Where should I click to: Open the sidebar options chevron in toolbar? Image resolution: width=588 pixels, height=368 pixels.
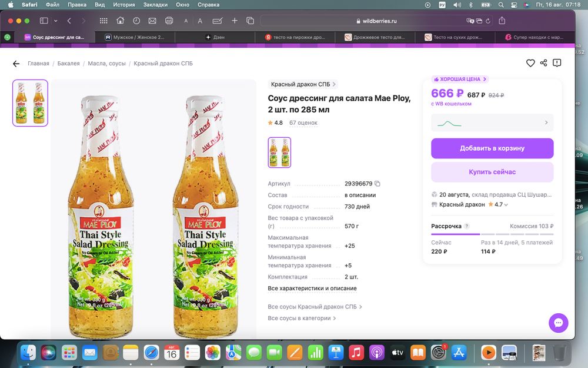click(x=55, y=21)
